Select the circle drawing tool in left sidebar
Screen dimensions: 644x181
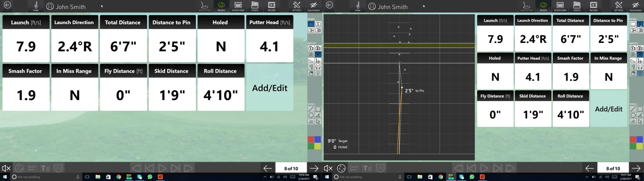pos(311,115)
